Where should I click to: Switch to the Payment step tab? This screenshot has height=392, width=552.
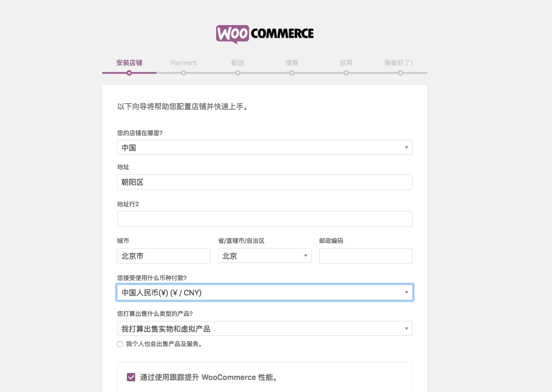(x=184, y=63)
